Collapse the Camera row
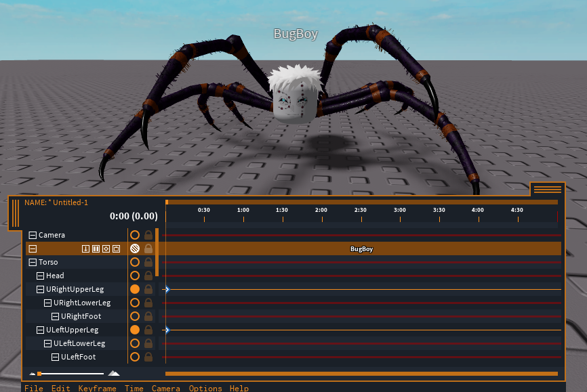Screen dimensions: 587x392 coord(33,235)
